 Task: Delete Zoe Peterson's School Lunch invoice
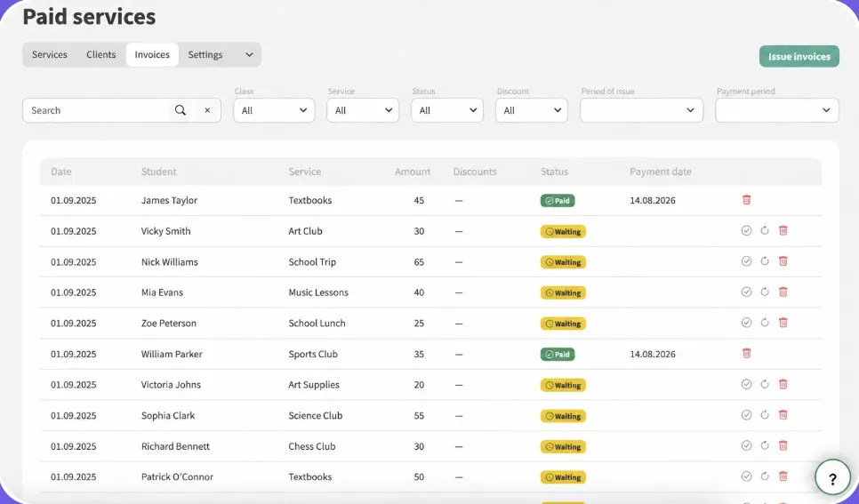coord(783,323)
